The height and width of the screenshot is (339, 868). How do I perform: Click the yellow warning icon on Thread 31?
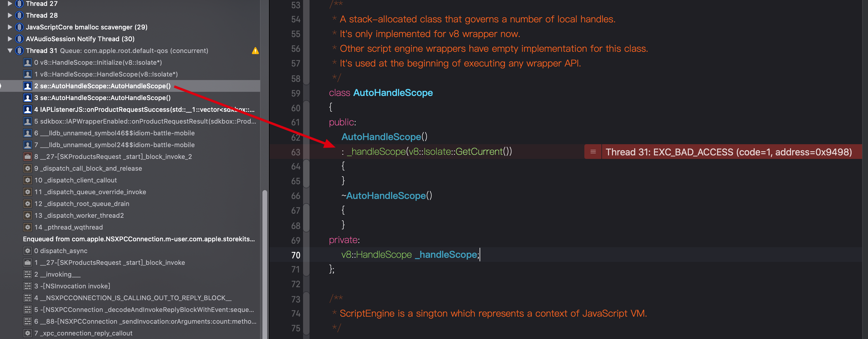coord(255,51)
